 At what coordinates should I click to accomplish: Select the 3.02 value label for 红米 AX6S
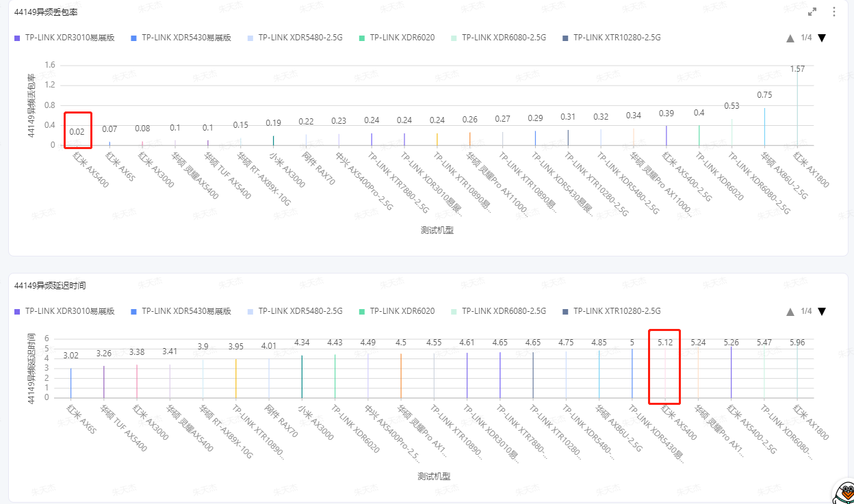click(70, 356)
